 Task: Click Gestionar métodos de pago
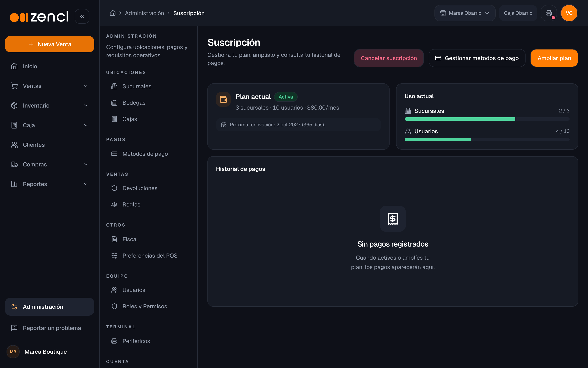pyautogui.click(x=477, y=58)
